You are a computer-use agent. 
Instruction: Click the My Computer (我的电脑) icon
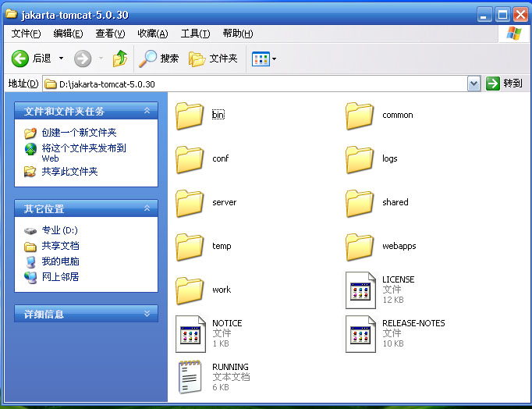point(30,261)
